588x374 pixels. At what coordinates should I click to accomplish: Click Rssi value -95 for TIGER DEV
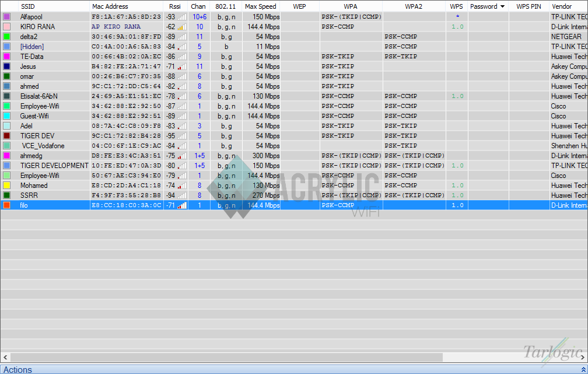(x=170, y=136)
